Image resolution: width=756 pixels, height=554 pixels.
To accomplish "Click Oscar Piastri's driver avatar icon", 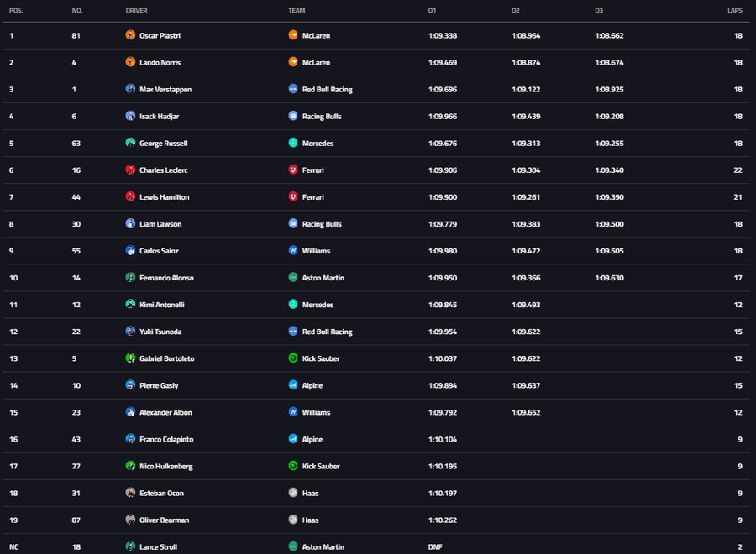I will point(130,35).
